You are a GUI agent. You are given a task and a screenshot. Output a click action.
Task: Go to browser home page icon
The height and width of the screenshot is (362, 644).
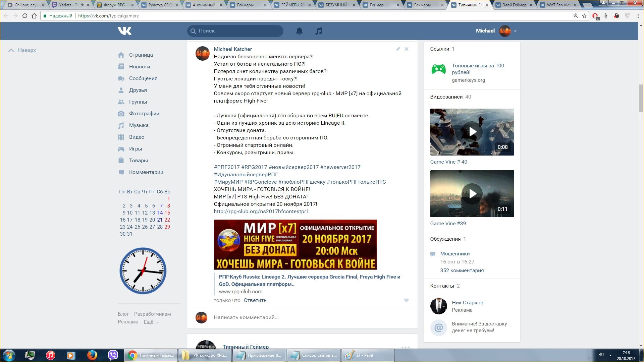pyautogui.click(x=34, y=16)
